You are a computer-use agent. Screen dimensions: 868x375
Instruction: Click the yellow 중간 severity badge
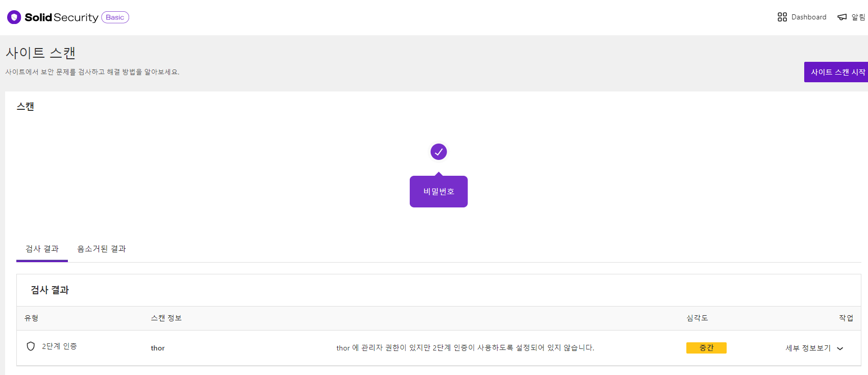point(706,348)
